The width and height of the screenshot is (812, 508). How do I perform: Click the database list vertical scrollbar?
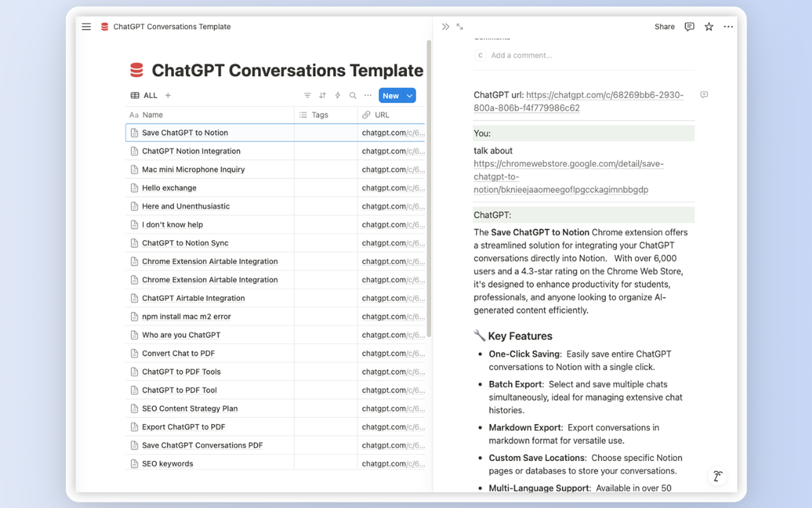[429, 190]
